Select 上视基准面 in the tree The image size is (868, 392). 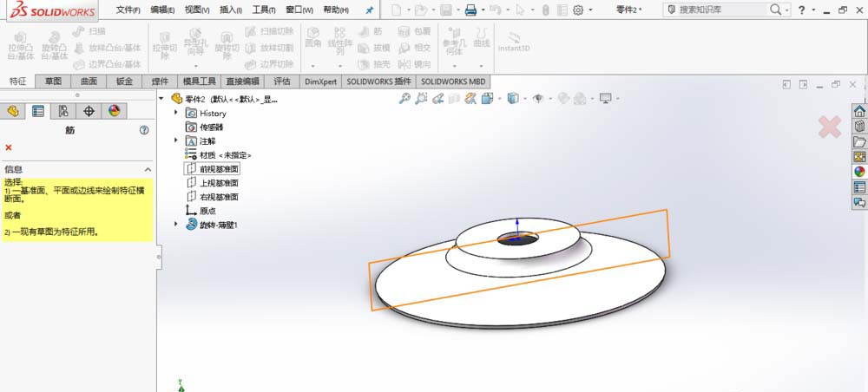[218, 183]
